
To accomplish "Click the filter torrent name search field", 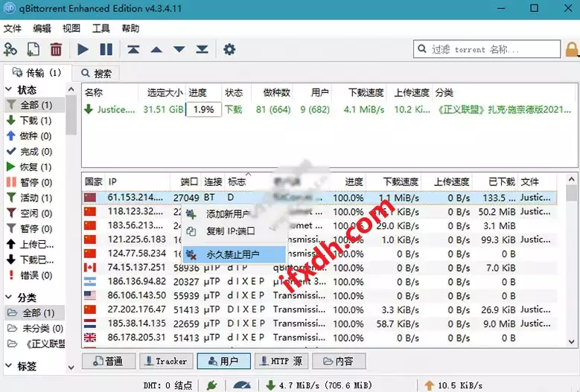I will (487, 49).
